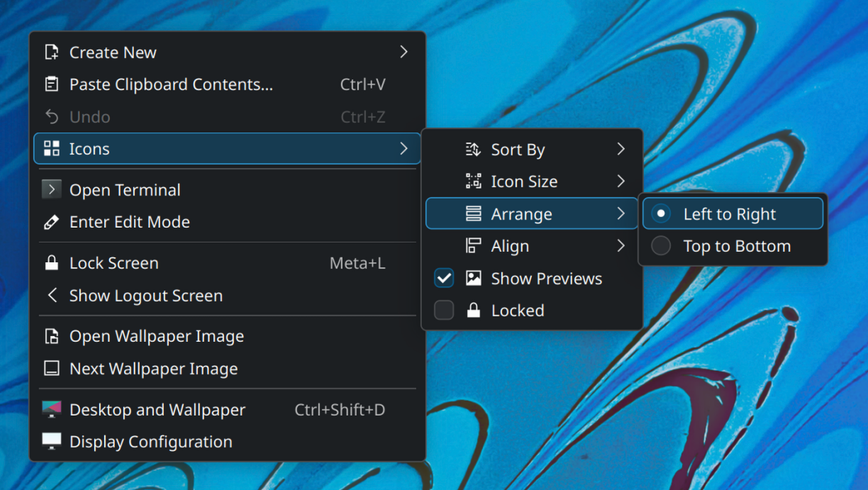This screenshot has height=490, width=868.
Task: Click the Locked padlock icon in submenu
Action: 473,310
